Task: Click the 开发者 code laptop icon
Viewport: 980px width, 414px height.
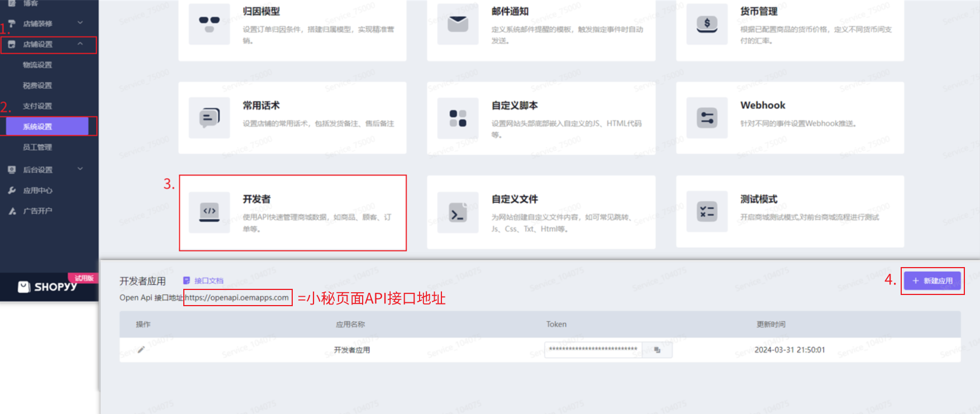Action: 210,212
